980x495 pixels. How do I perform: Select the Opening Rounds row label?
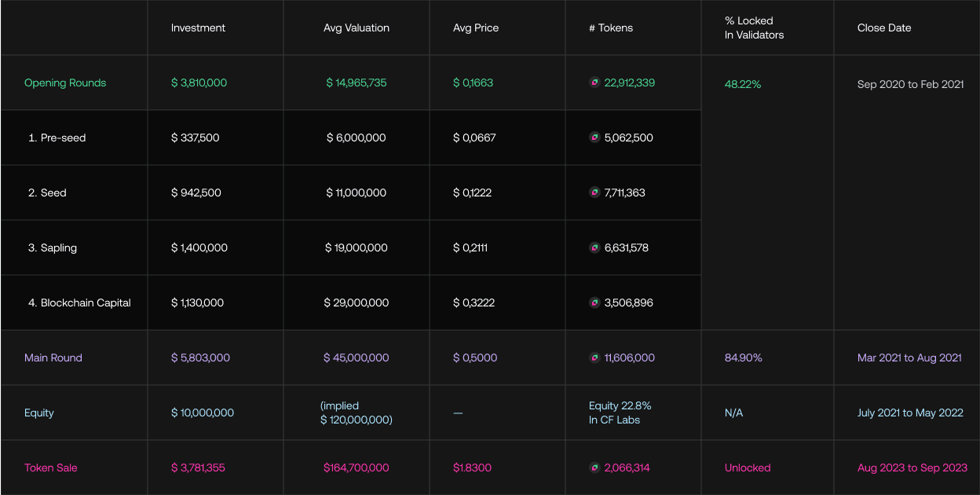tap(65, 82)
